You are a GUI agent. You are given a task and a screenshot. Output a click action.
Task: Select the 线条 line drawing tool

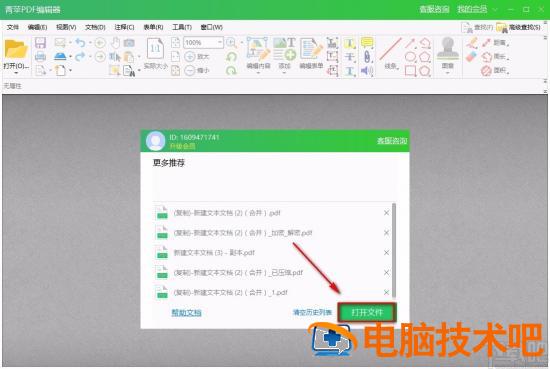tap(390, 49)
